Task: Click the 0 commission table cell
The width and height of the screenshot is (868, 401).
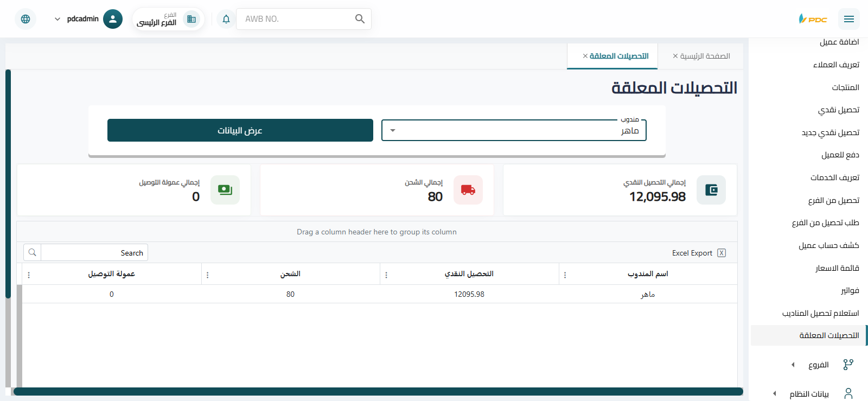Action: [x=112, y=294]
